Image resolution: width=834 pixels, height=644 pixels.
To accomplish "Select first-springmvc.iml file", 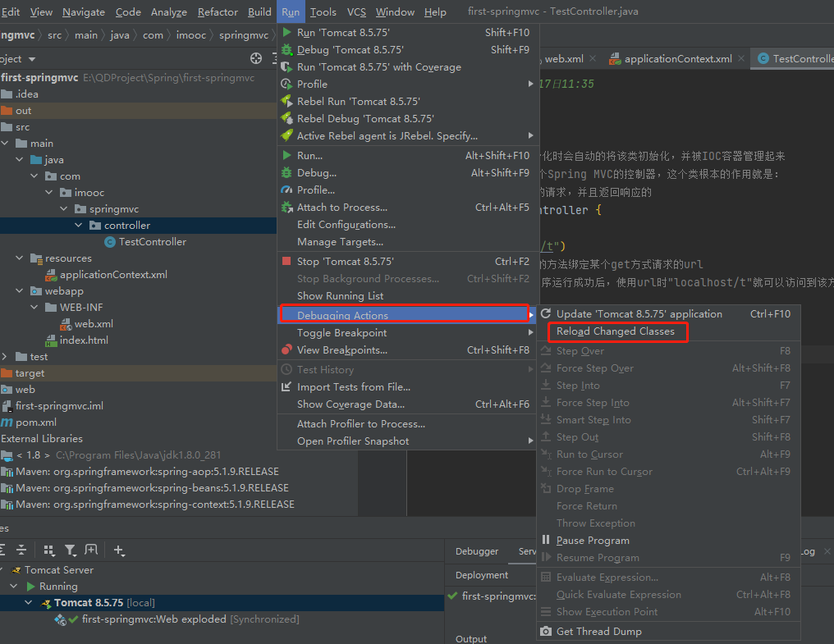I will [x=59, y=406].
